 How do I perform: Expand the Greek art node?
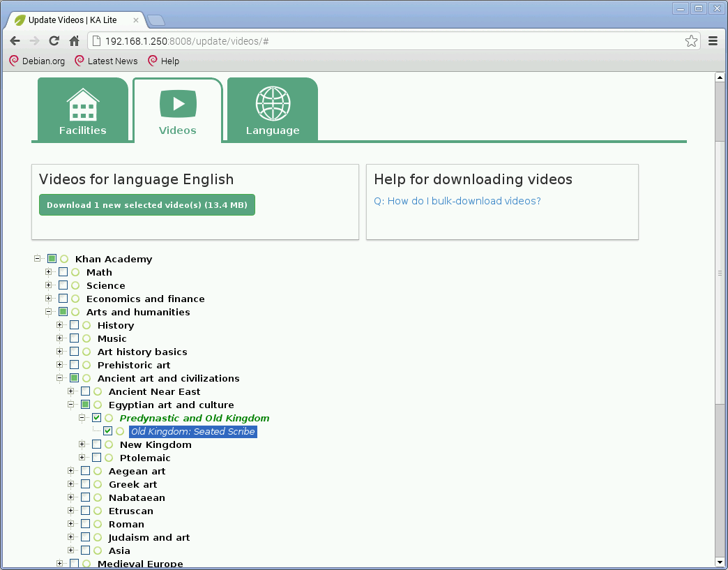71,484
